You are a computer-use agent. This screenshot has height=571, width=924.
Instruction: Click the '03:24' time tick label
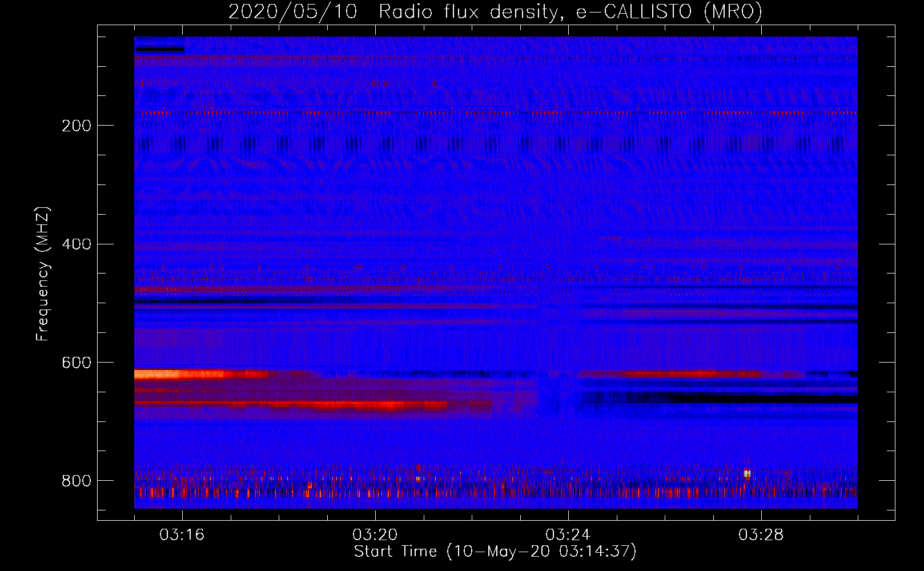568,535
